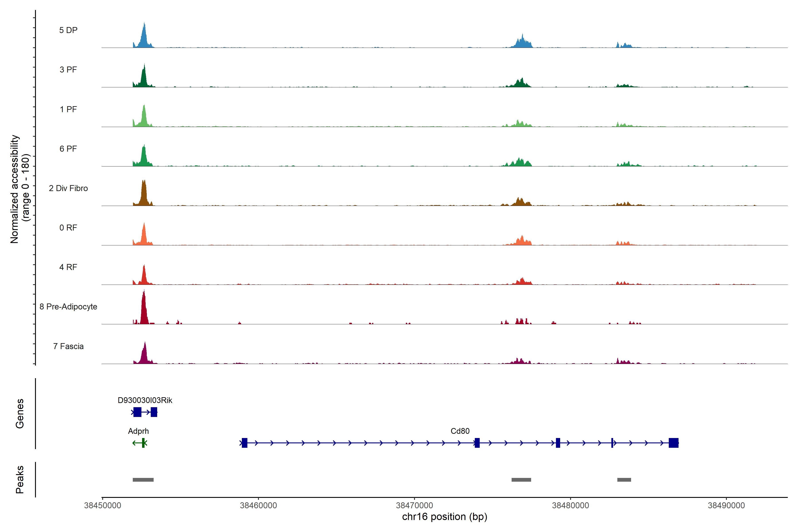
Task: Click the leftmost gray peak bar
Action: pyautogui.click(x=143, y=480)
